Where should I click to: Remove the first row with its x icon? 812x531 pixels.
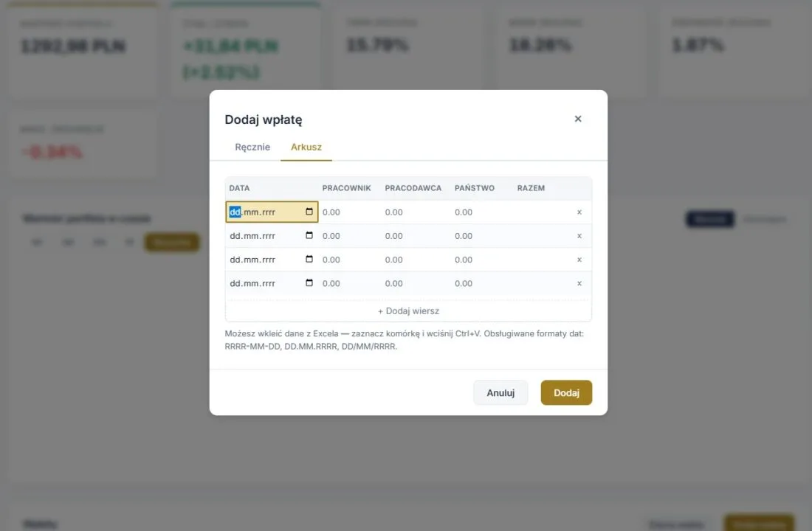[579, 212]
